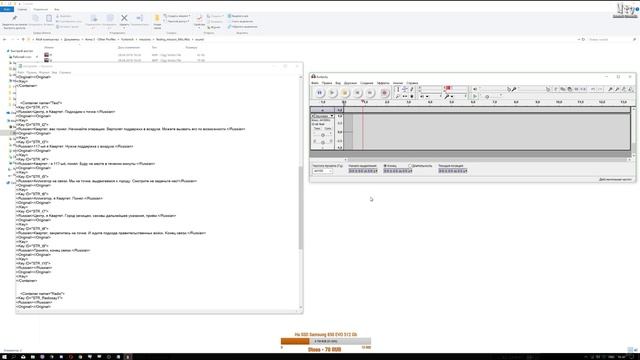Skip to start in Audacity transport

358,93
